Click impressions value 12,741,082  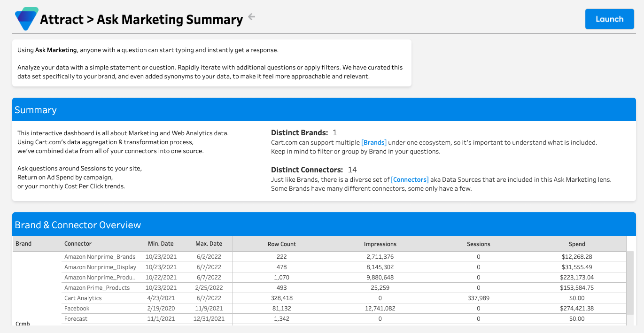(380, 309)
